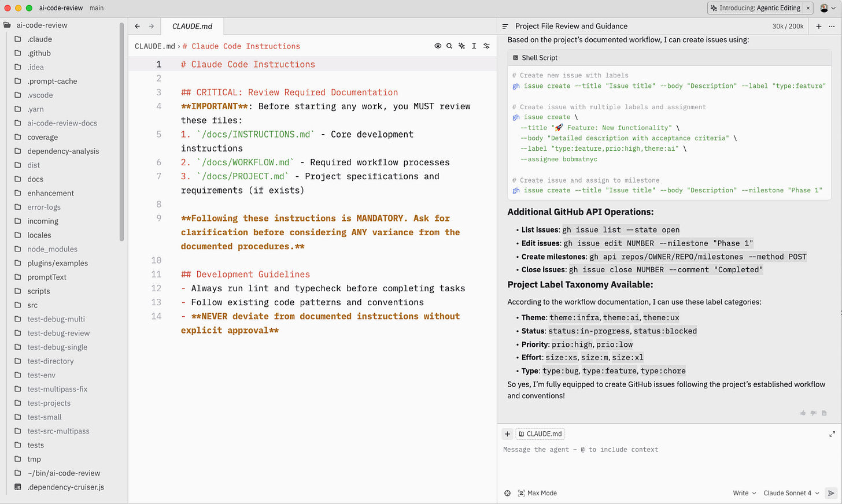Open the markdown preview eye icon

(438, 46)
